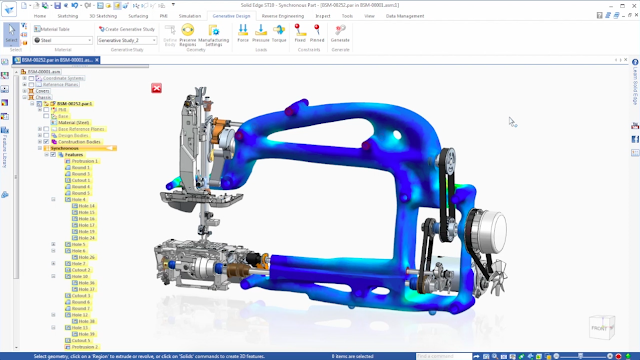The width and height of the screenshot is (640, 360).
Task: Collapse the Hole 4 tree node
Action: (53, 200)
